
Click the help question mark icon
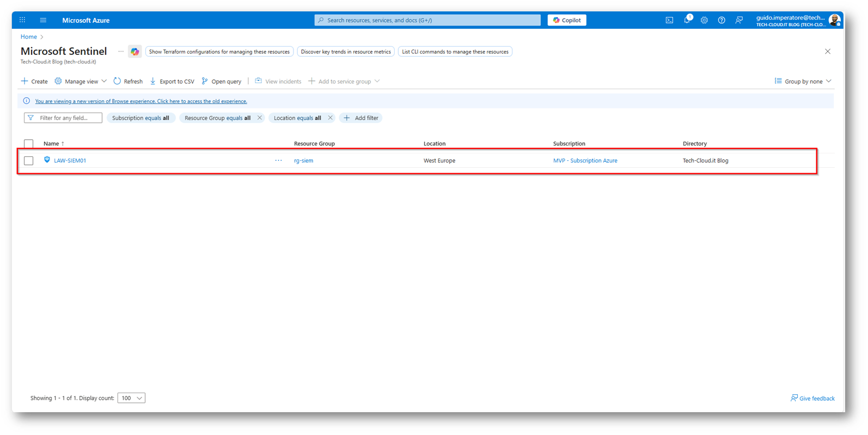click(721, 20)
